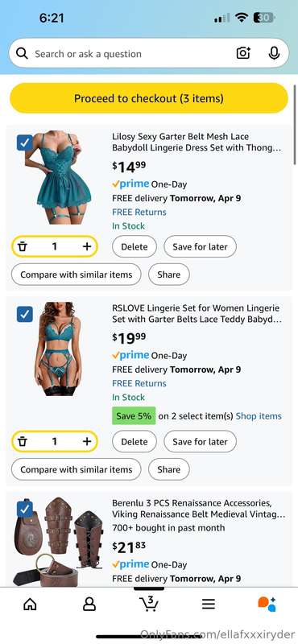The width and height of the screenshot is (298, 644).
Task: Increase RSLOVE quantity with plus icon
Action: 87,441
